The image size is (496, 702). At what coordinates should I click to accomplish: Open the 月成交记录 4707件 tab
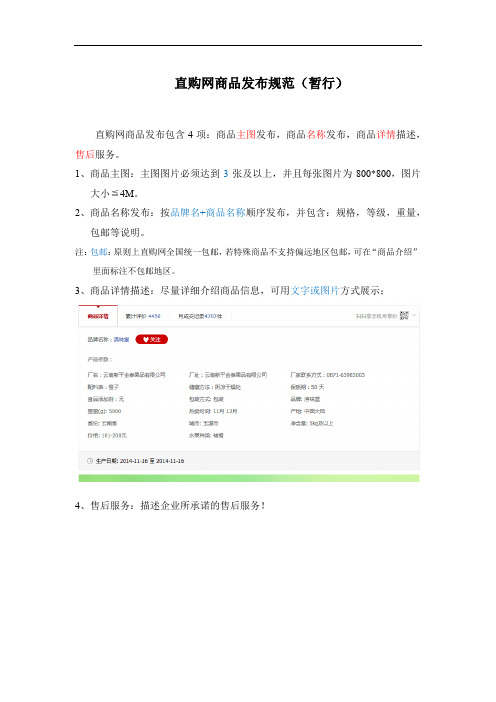[200, 316]
